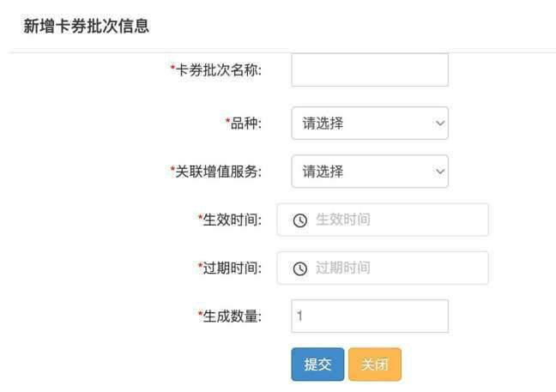Focus the 过期时间 date input
The height and width of the screenshot is (392, 556).
(383, 268)
